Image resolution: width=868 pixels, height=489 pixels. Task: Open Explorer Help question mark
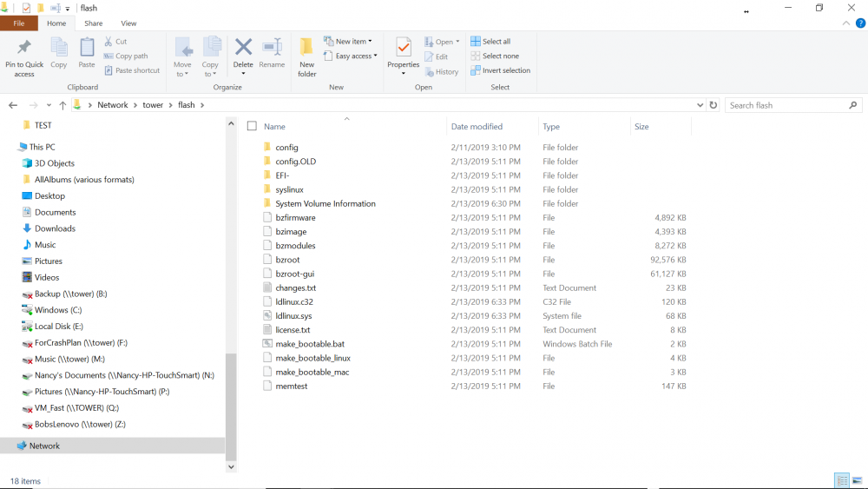click(861, 23)
